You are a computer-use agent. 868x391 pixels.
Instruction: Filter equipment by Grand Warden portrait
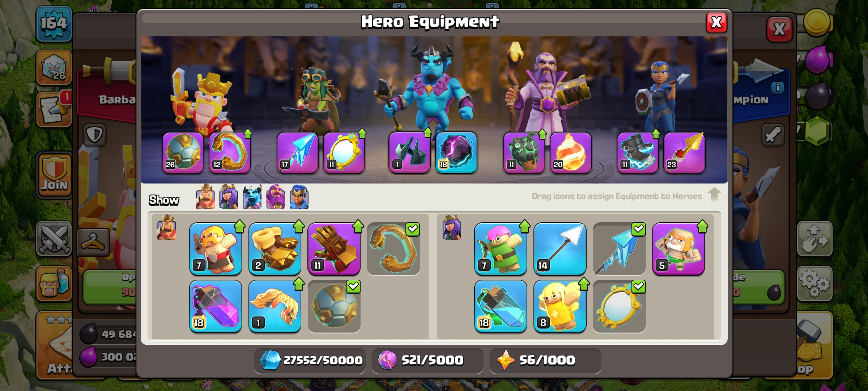pyautogui.click(x=276, y=197)
